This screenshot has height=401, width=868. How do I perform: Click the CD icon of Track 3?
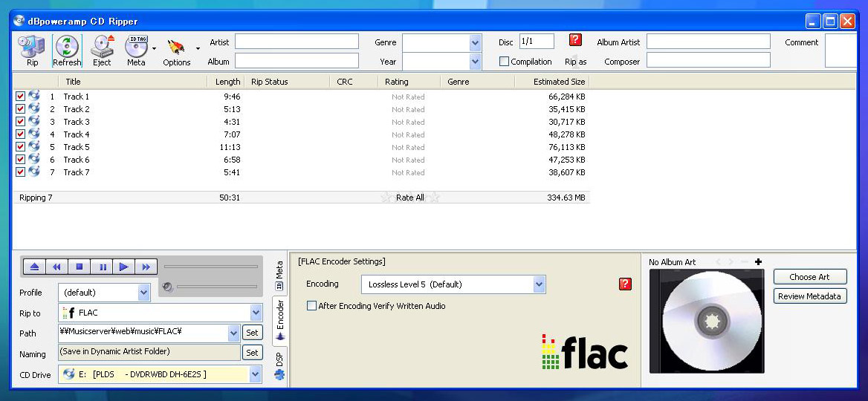tap(33, 121)
